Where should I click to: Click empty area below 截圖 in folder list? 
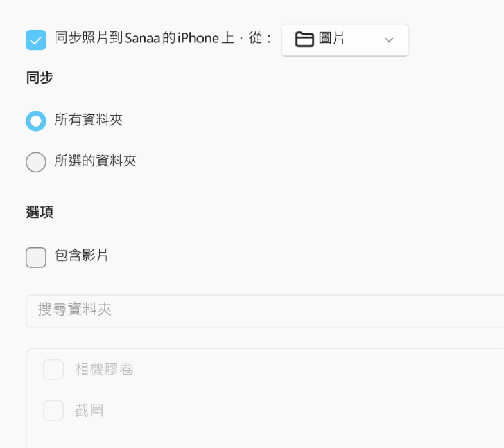point(265,436)
